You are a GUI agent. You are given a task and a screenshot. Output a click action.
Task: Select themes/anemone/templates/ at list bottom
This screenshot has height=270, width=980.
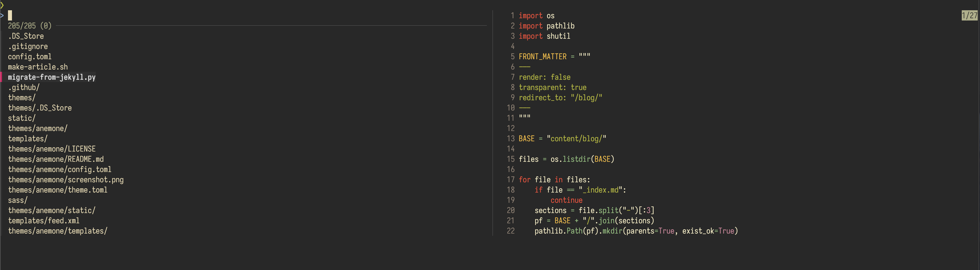point(58,231)
